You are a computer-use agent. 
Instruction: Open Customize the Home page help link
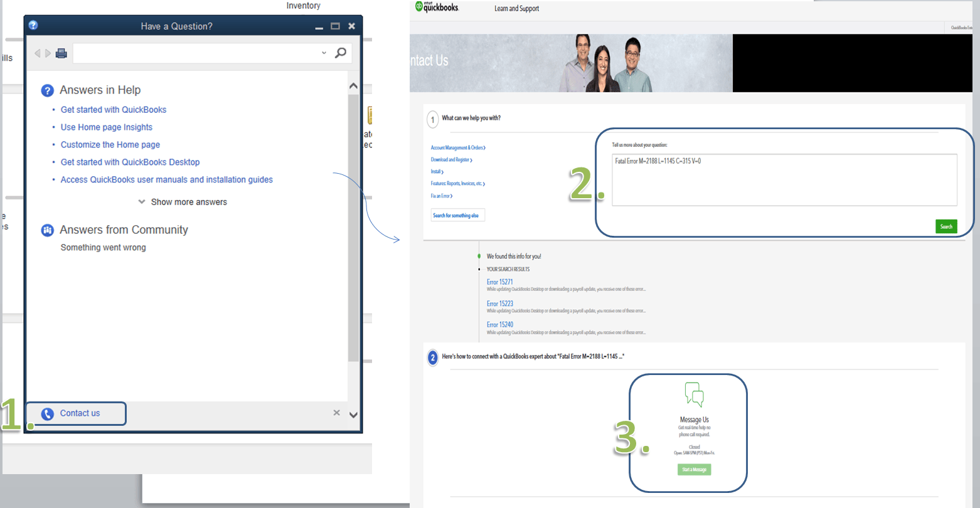pos(110,145)
